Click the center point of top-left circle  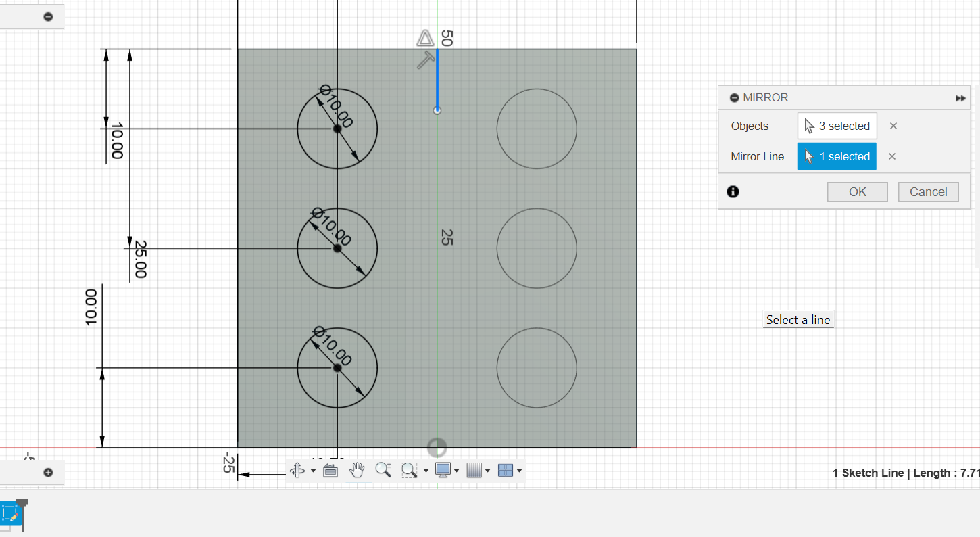pos(337,129)
